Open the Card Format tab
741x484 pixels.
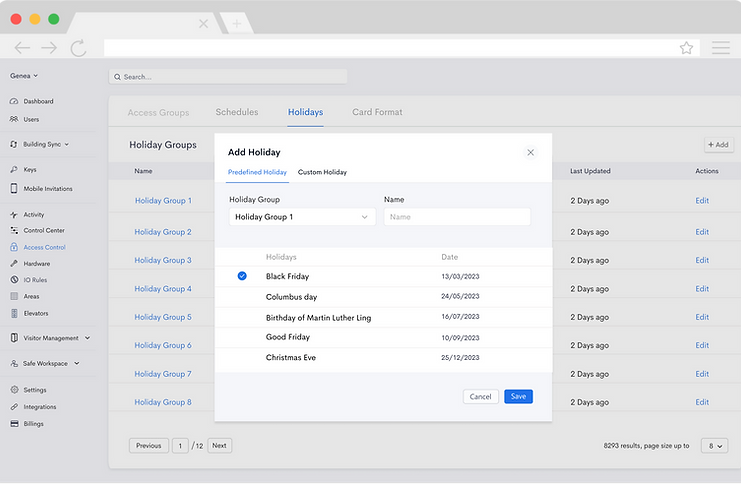(377, 112)
